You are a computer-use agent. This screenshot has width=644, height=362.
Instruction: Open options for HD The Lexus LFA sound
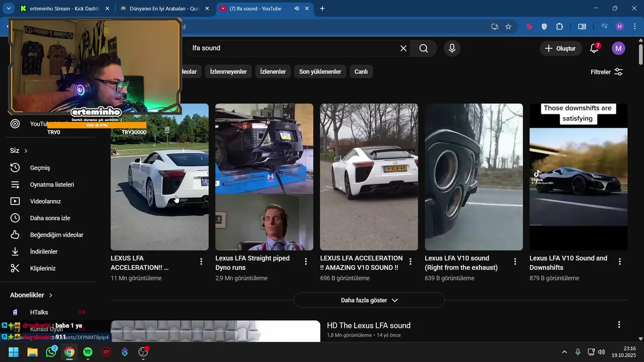pos(619,325)
